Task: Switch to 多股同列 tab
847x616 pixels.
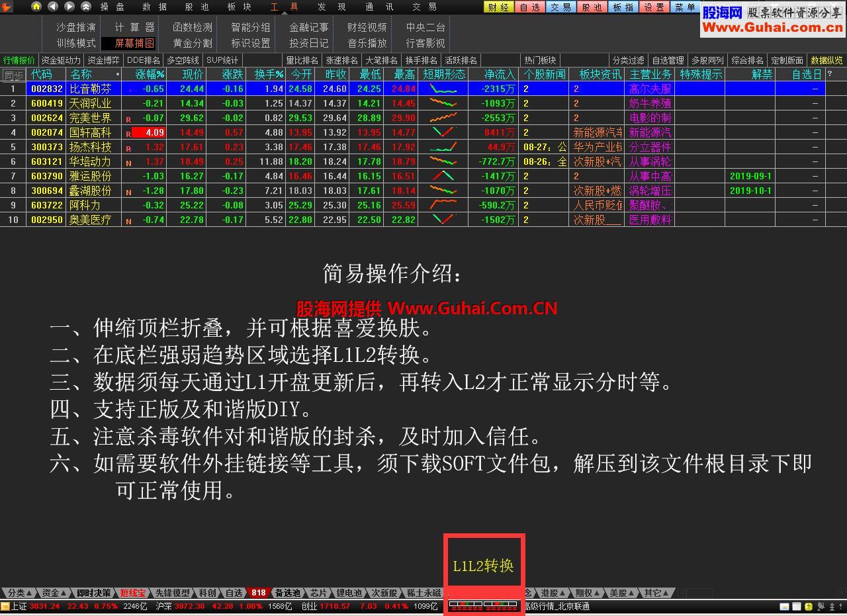Action: click(x=708, y=60)
